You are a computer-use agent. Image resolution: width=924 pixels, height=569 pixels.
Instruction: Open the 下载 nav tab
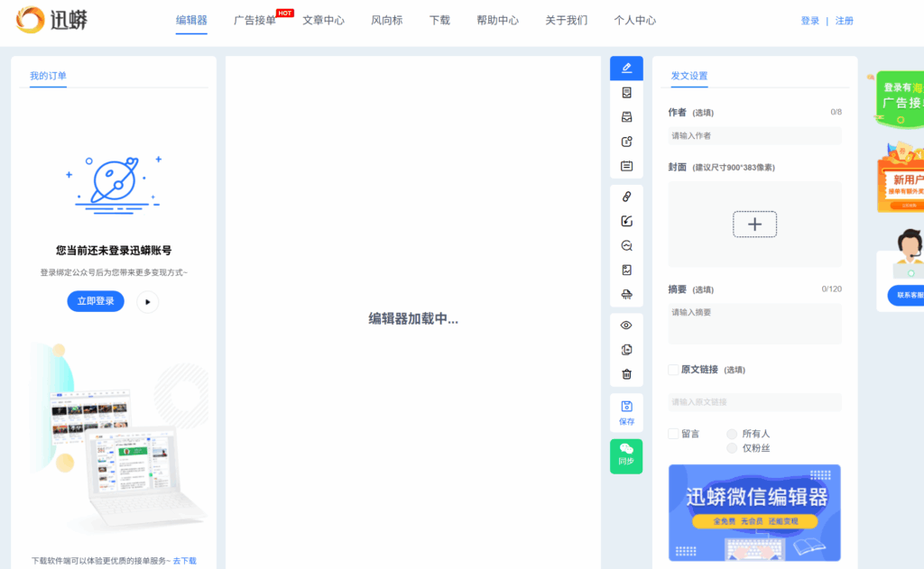pos(439,21)
